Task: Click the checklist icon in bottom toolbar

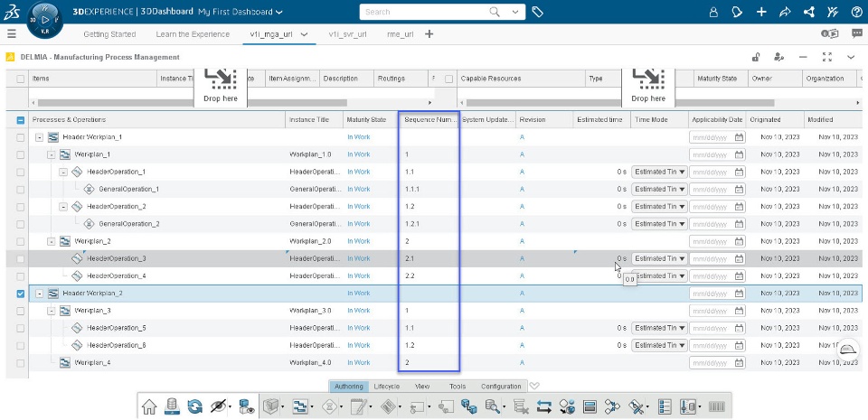Action: pos(664,407)
